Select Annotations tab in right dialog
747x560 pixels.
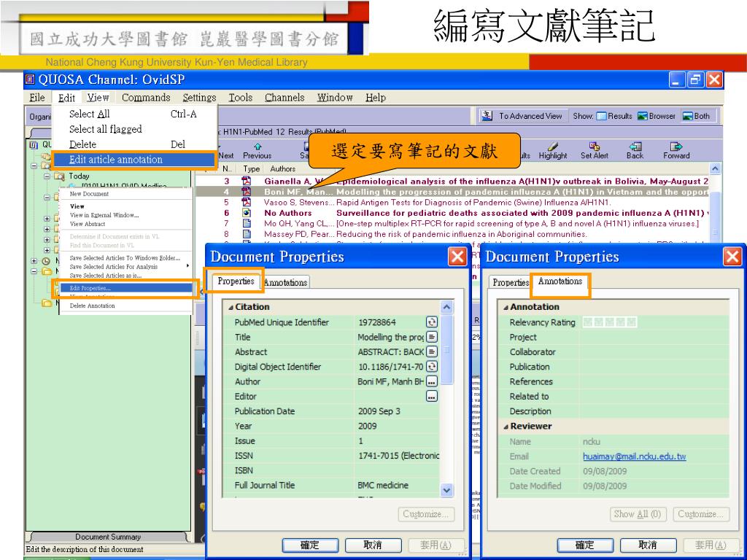coord(560,281)
